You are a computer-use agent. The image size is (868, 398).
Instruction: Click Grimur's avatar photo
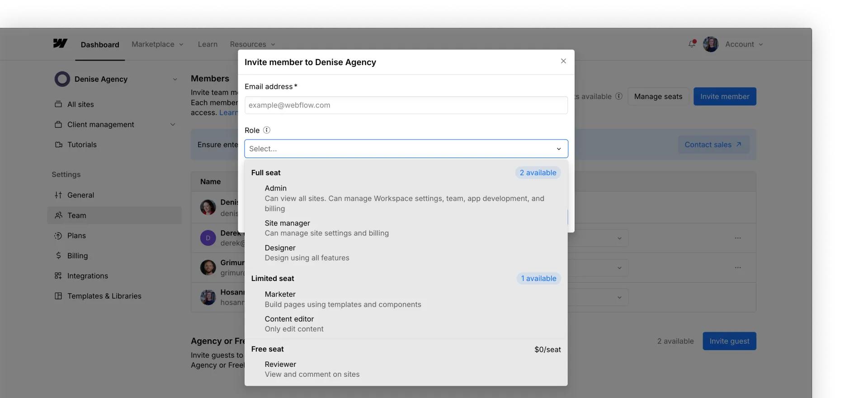[208, 267]
